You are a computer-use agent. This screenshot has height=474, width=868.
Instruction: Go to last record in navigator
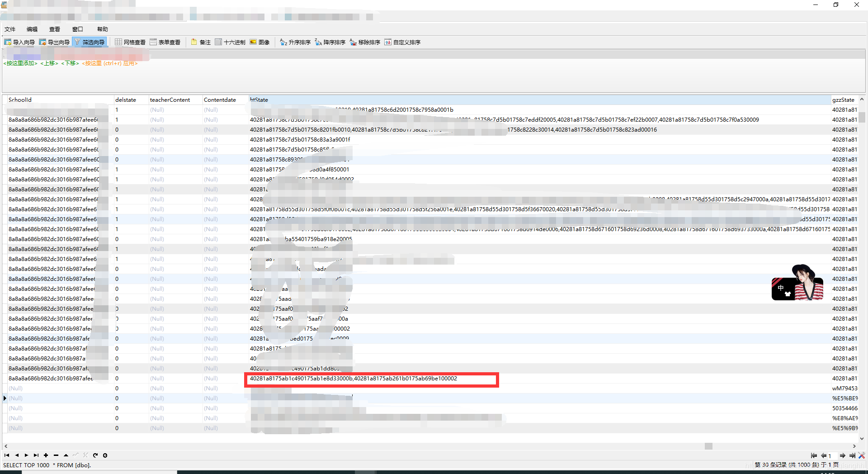pyautogui.click(x=36, y=455)
